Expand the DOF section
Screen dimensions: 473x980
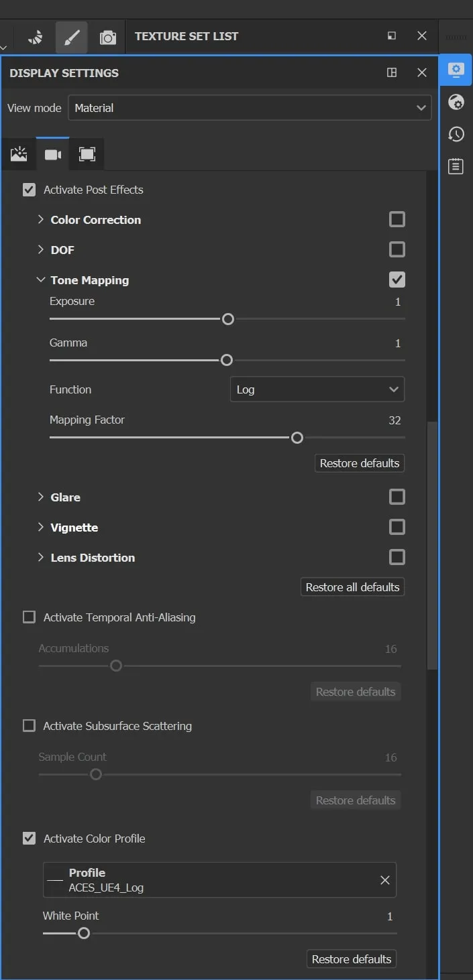coord(41,250)
